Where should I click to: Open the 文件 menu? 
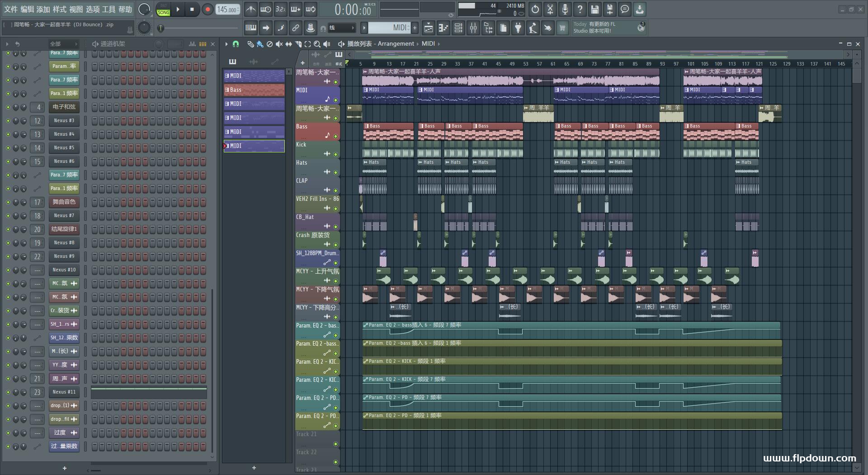[11, 9]
